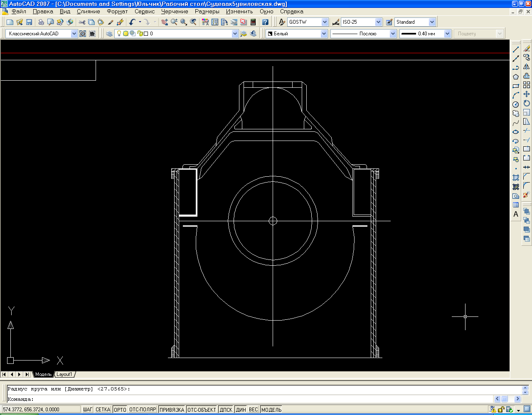Click the Pan realtime hand icon
The image size is (532, 415).
[x=165, y=22]
